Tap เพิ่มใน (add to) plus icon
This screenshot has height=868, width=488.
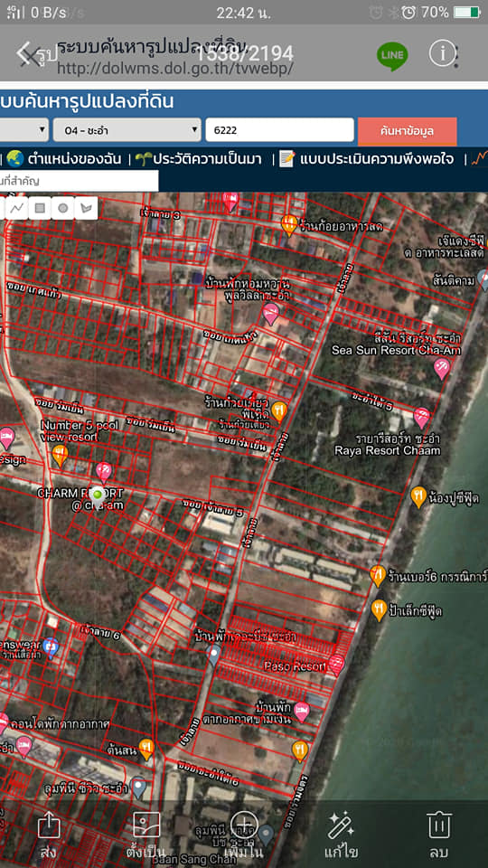[245, 826]
